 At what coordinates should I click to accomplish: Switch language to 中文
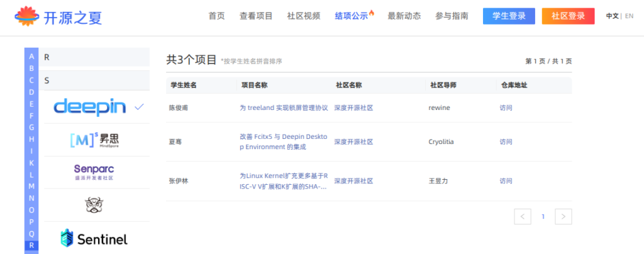point(612,16)
